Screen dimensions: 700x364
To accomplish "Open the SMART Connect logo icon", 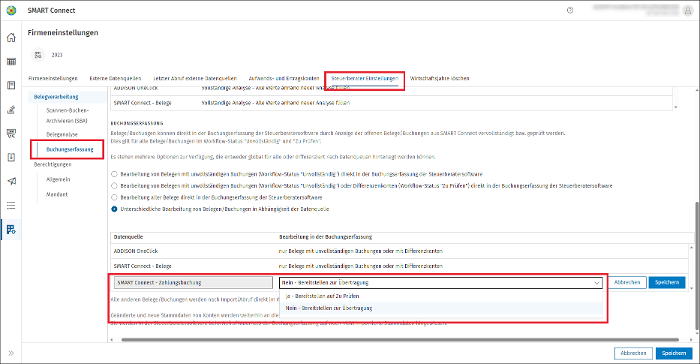I will pyautogui.click(x=11, y=10).
